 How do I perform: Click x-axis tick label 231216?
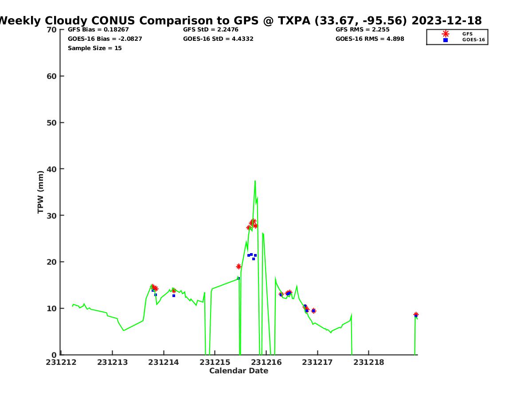click(x=266, y=362)
